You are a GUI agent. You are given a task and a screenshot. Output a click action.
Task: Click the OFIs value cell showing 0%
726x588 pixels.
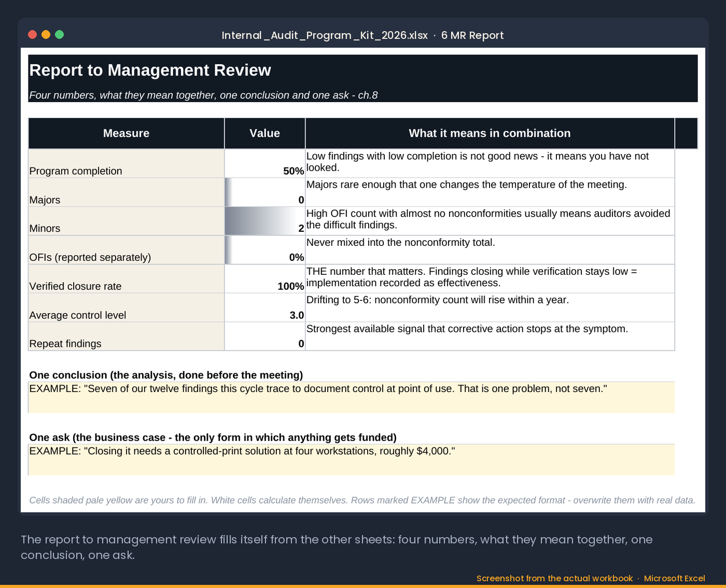(264, 250)
